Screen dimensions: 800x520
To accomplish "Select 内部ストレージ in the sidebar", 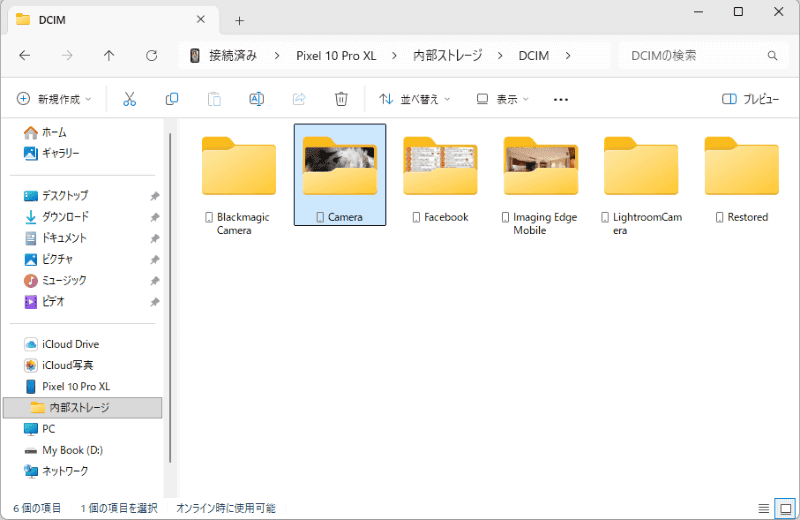I will pos(83,408).
